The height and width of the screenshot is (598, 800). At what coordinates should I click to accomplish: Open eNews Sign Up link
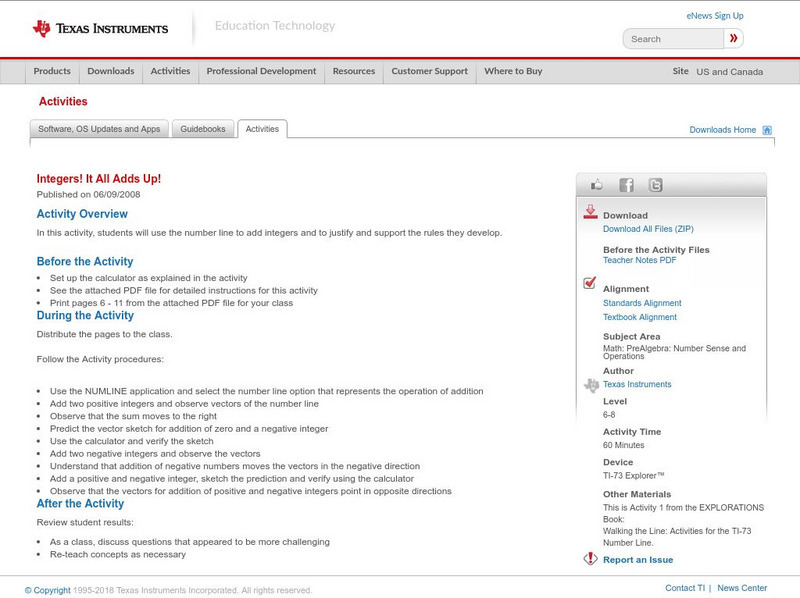coord(715,16)
